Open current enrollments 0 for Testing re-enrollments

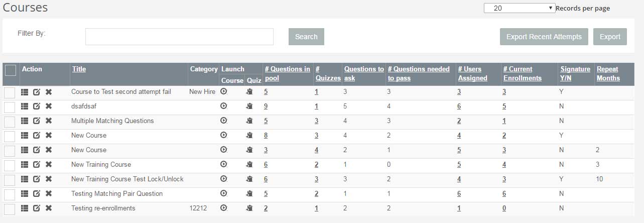tap(504, 208)
